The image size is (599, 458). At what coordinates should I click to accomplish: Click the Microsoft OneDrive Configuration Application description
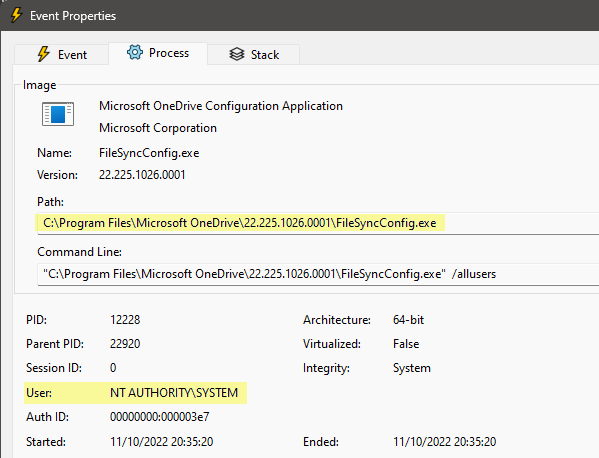point(221,106)
